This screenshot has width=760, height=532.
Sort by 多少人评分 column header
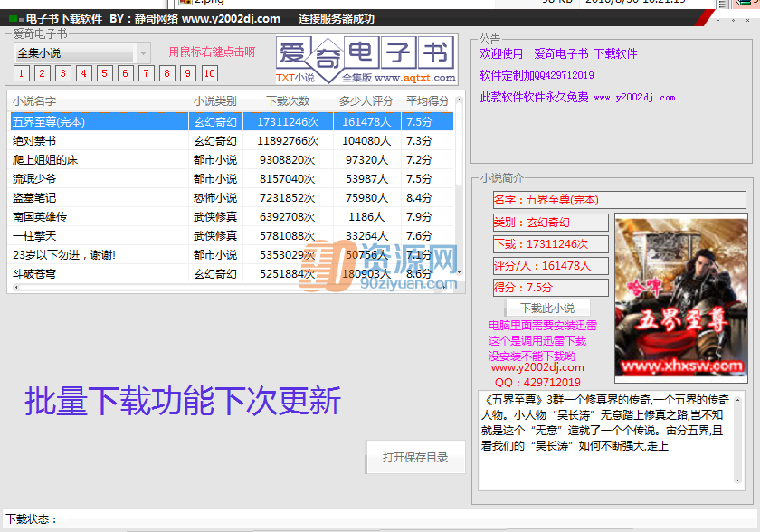pos(367,101)
